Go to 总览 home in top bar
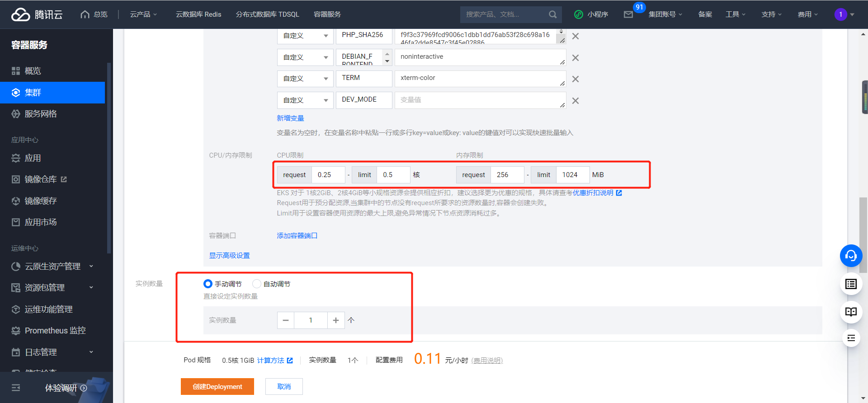 pos(94,14)
